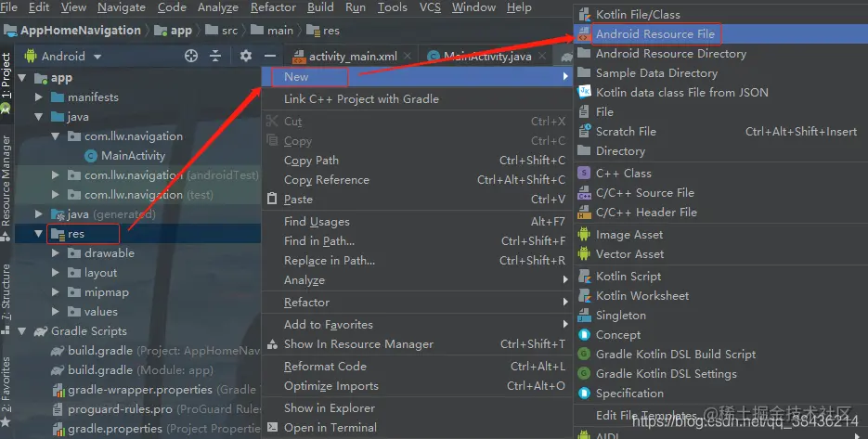Click the C++ Class icon
868x439 pixels.
(584, 174)
